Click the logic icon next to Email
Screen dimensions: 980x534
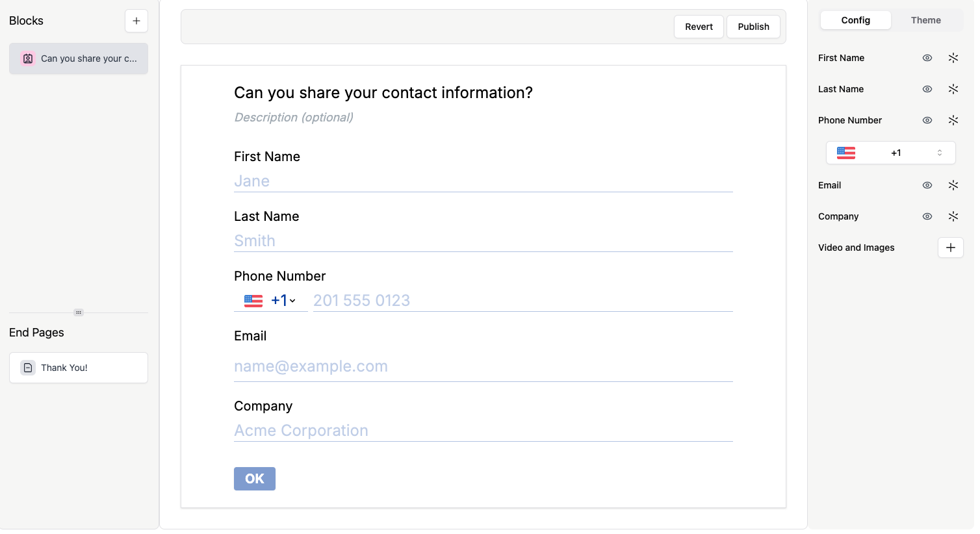953,185
